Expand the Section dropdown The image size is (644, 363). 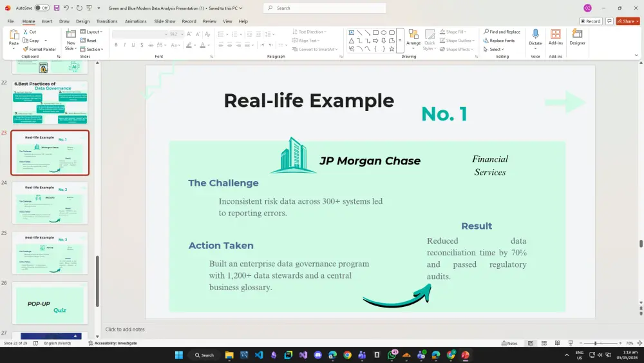pos(91,50)
